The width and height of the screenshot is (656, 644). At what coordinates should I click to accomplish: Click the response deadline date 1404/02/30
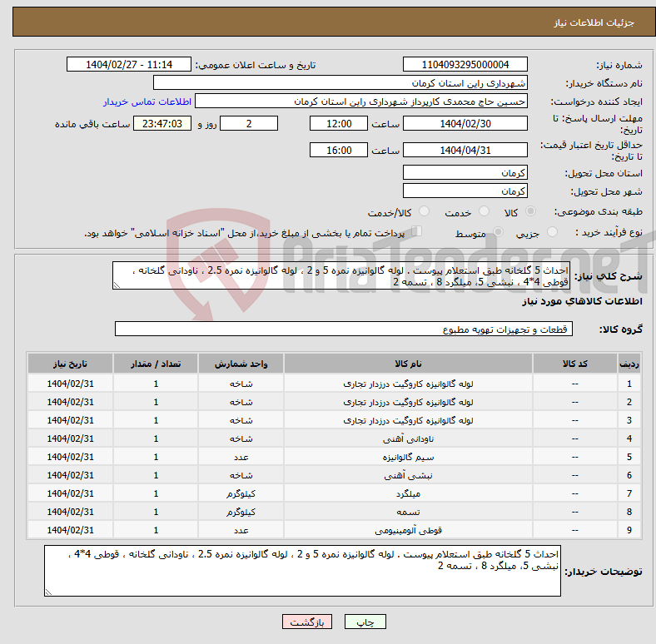465,124
